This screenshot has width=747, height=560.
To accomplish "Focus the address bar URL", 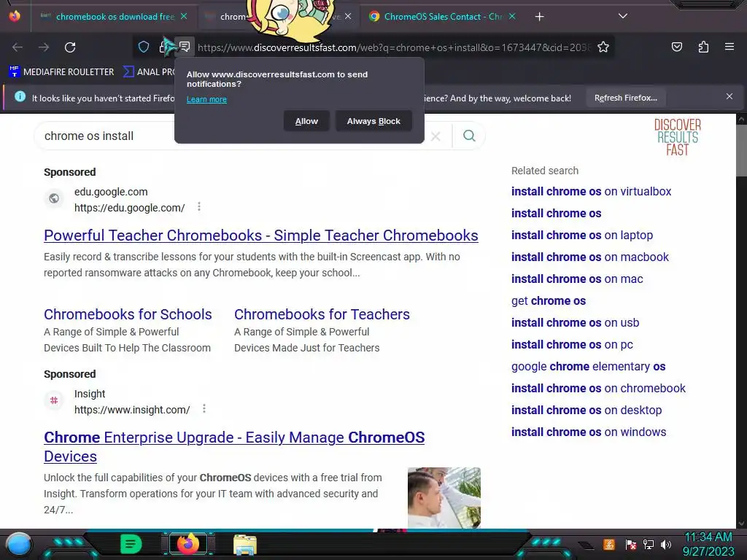I will click(x=393, y=47).
